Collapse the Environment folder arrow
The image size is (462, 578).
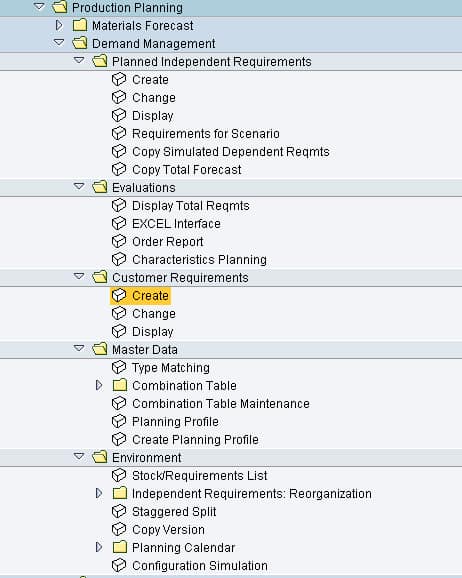pyautogui.click(x=79, y=456)
